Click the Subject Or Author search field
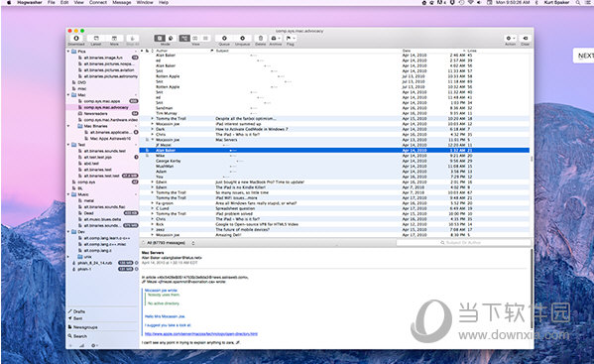 463,242
